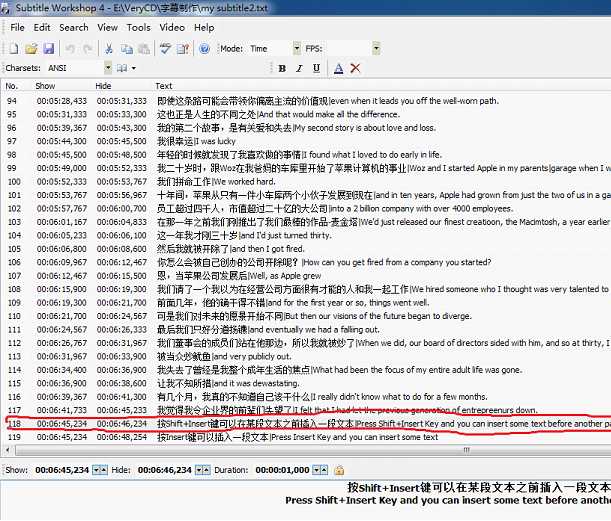
Task: Open the Mode dropdown
Action: click(297, 48)
